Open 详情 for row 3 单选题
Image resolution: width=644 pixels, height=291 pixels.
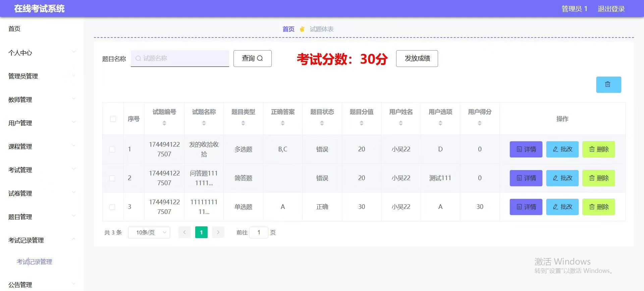tap(526, 207)
